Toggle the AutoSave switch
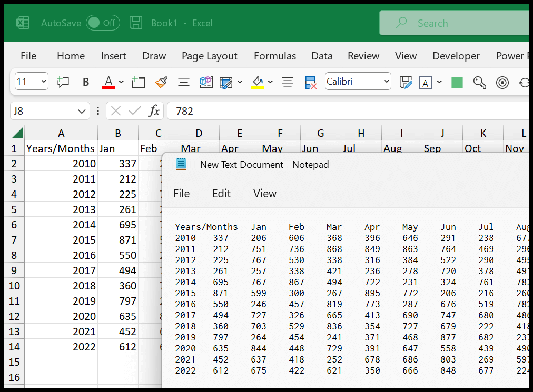The height and width of the screenshot is (392, 533). tap(103, 23)
